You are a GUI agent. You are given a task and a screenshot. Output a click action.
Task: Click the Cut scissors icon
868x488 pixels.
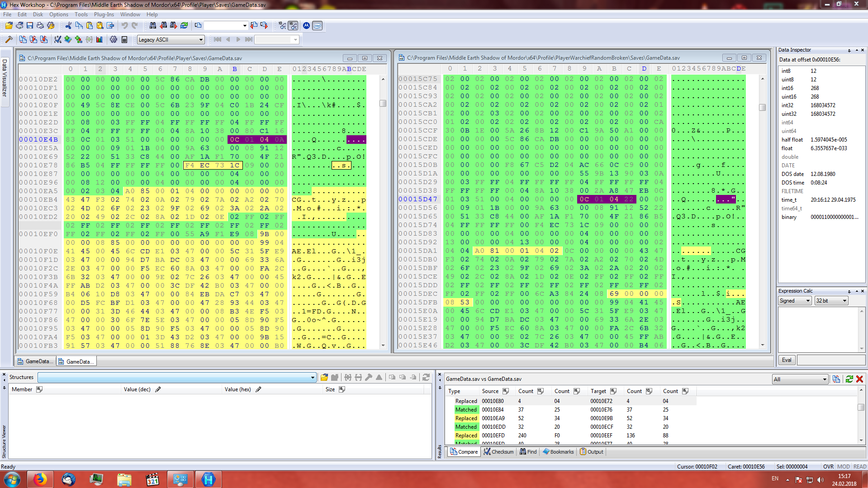click(68, 26)
